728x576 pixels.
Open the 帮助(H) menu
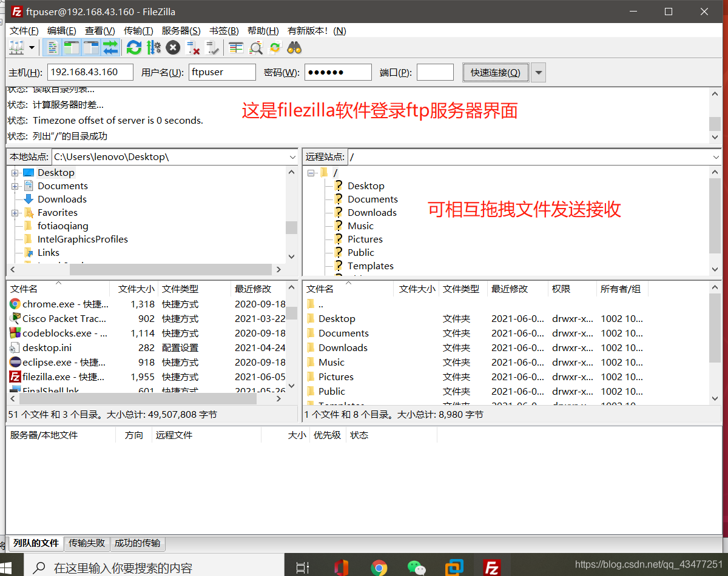pyautogui.click(x=263, y=30)
